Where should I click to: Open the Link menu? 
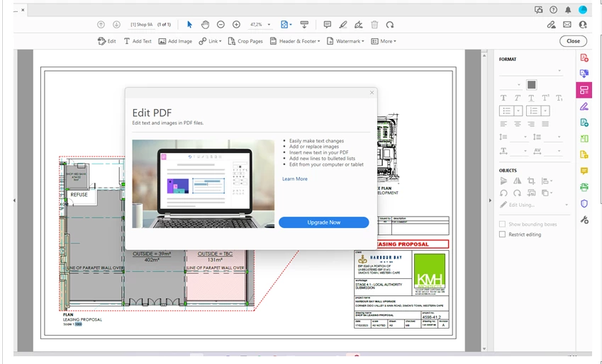[x=210, y=41]
